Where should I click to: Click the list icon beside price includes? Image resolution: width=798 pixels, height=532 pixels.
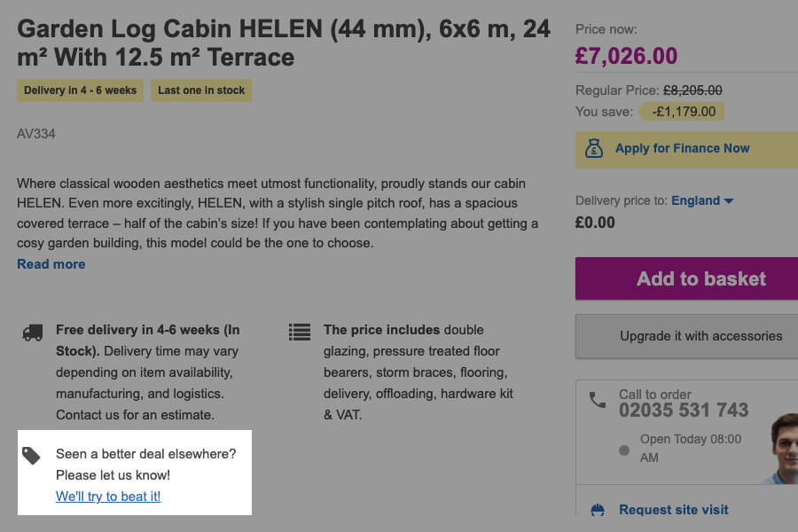(300, 332)
